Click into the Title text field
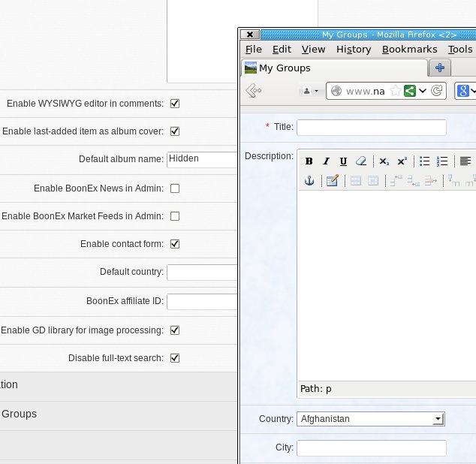The image size is (476, 464). pos(371,127)
